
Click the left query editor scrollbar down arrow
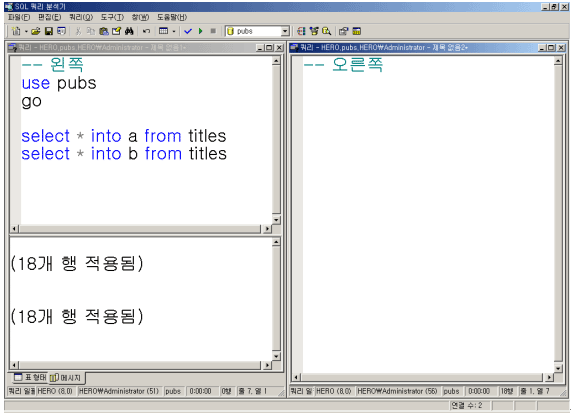(276, 220)
